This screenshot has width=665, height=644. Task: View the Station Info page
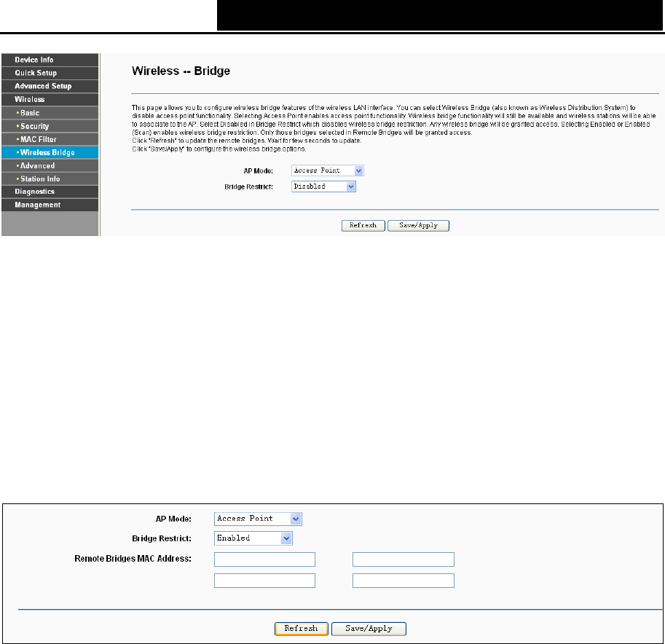click(x=50, y=178)
